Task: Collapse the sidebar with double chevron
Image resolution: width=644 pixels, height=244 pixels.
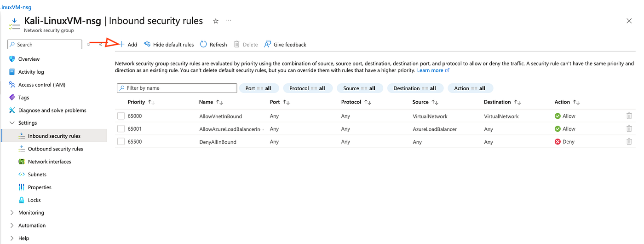Action: [100, 44]
